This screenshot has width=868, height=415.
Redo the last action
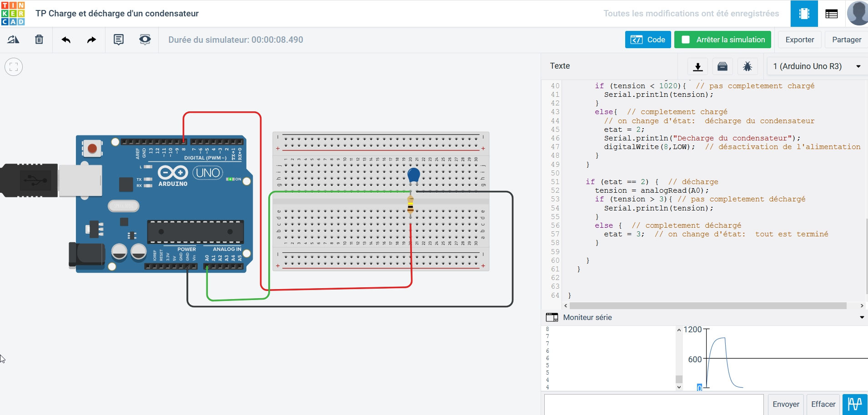coord(91,40)
